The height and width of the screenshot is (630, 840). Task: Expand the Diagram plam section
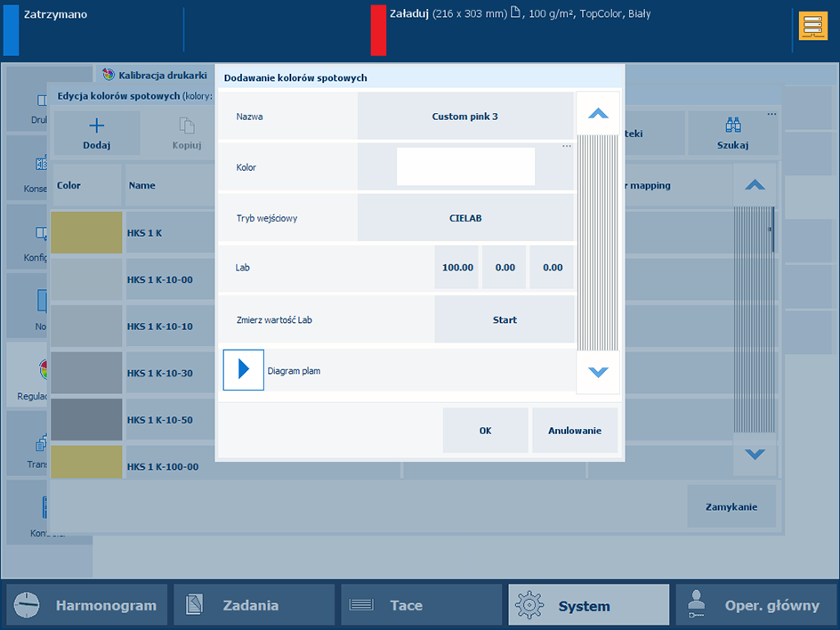243,369
